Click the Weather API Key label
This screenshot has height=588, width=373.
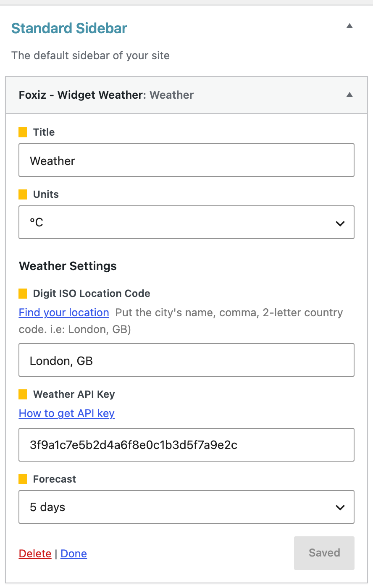tap(74, 394)
